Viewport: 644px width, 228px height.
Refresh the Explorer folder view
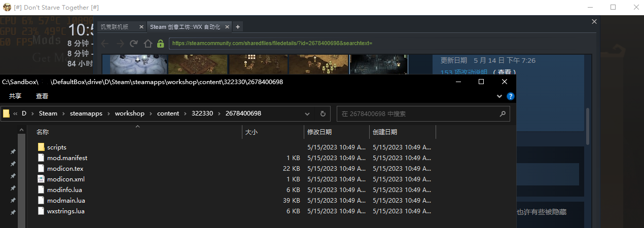point(323,113)
